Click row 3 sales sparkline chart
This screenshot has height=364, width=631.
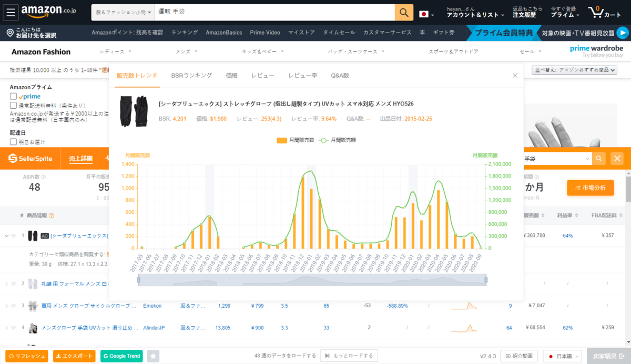pyautogui.click(x=464, y=306)
